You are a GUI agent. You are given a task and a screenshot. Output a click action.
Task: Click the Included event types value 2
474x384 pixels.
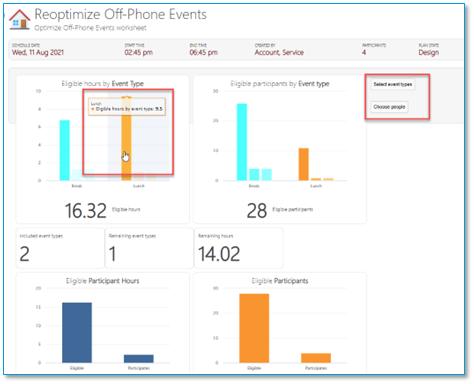click(x=24, y=254)
